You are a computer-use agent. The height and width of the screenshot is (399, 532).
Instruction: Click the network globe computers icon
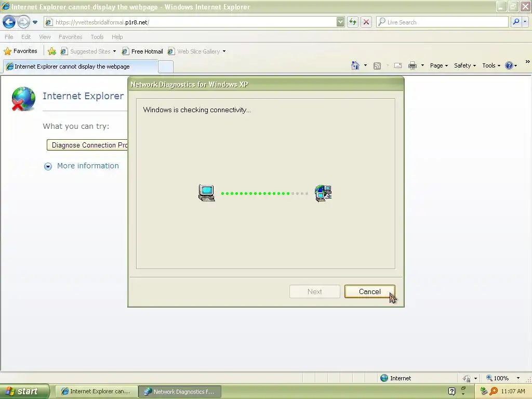[x=323, y=193]
